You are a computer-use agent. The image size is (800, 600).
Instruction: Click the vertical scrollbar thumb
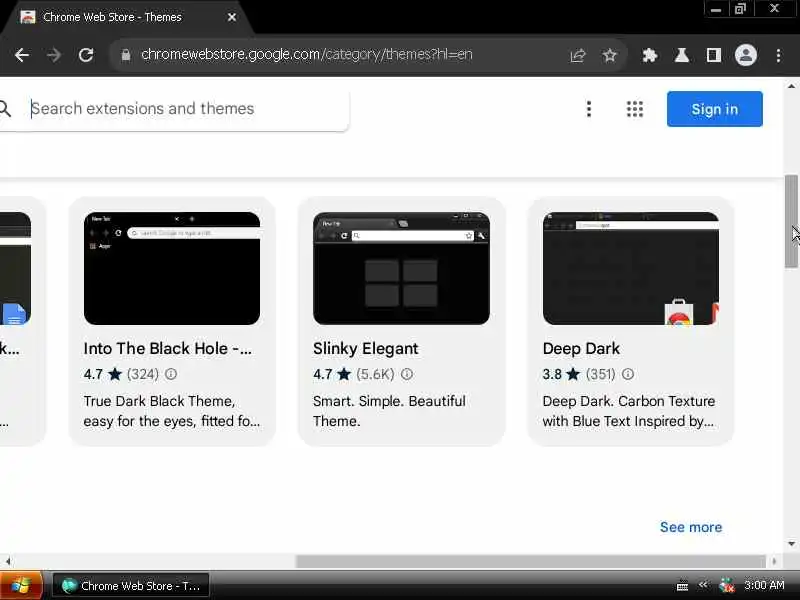(791, 220)
